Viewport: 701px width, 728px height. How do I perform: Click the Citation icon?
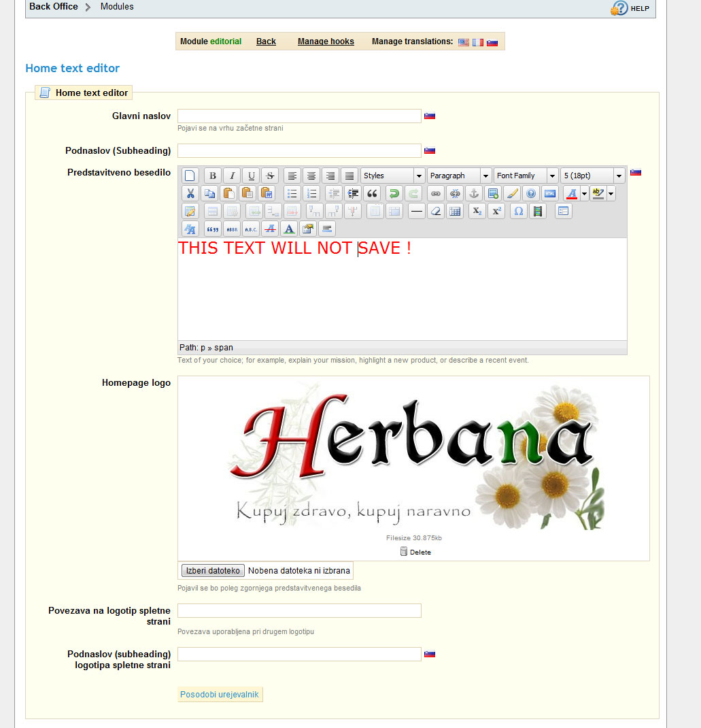(x=213, y=229)
